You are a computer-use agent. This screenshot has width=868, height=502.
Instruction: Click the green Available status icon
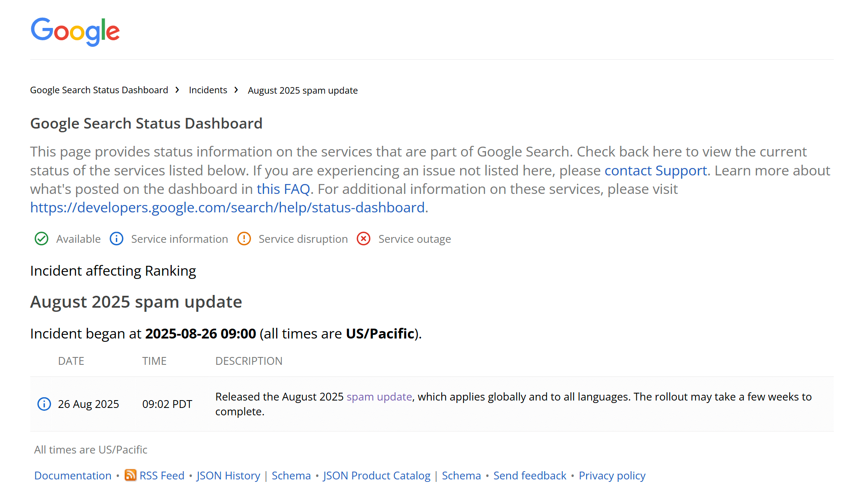coord(41,239)
